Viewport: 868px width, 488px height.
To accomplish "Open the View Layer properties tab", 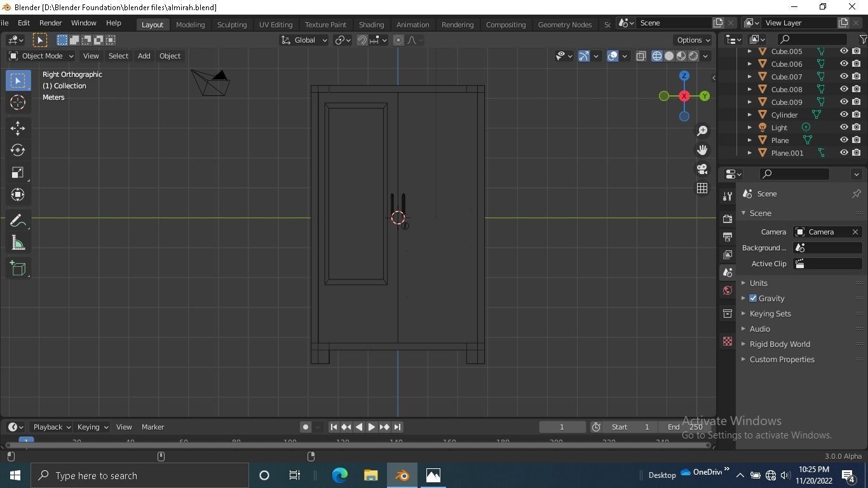I will click(728, 254).
